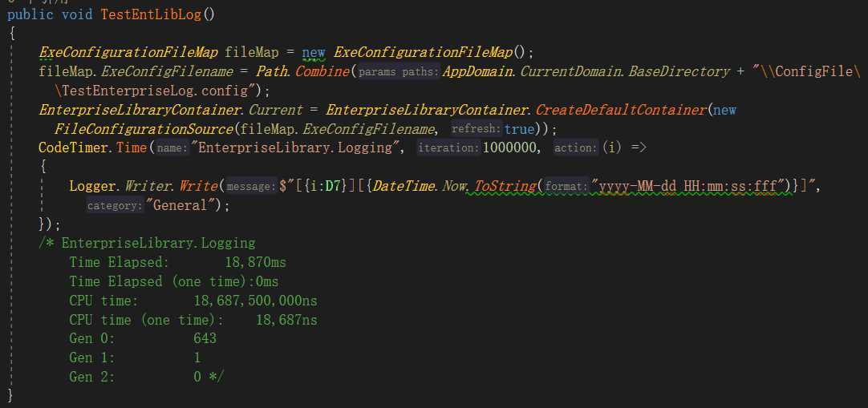Image resolution: width=868 pixels, height=408 pixels.
Task: Click the ExeConfigurationFileMap type before fileMap declaration
Action: point(128,53)
